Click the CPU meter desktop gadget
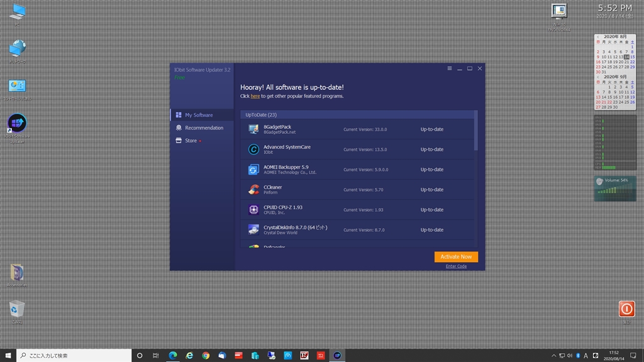 (x=615, y=143)
